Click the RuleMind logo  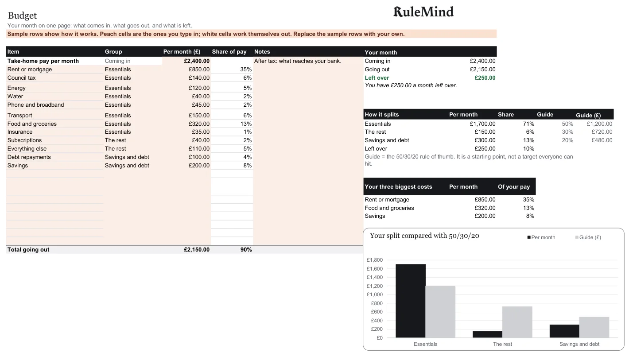pos(423,12)
